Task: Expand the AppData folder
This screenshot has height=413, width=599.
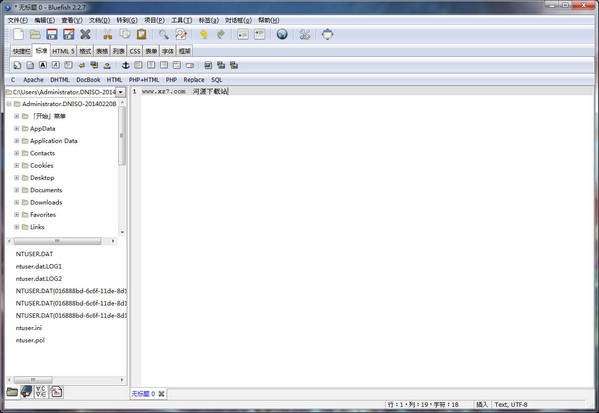Action: (x=17, y=129)
